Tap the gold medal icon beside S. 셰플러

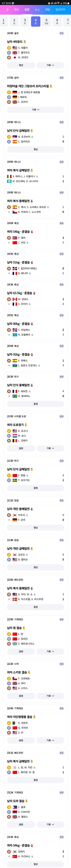point(9,48)
